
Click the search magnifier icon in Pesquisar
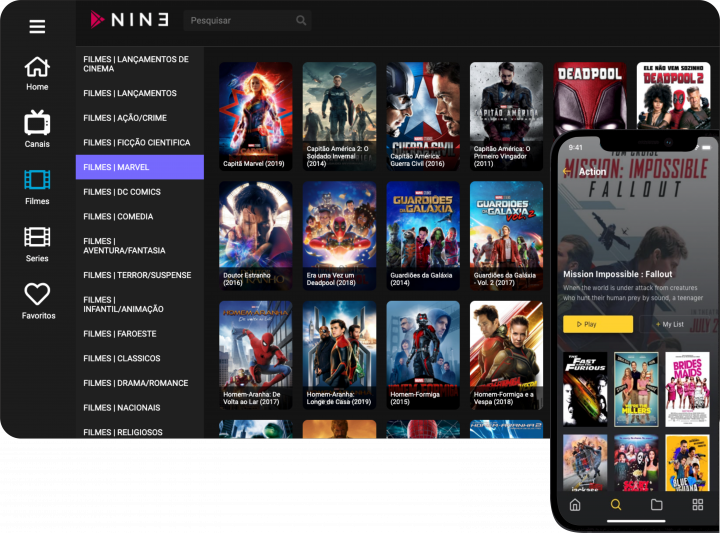[x=301, y=21]
